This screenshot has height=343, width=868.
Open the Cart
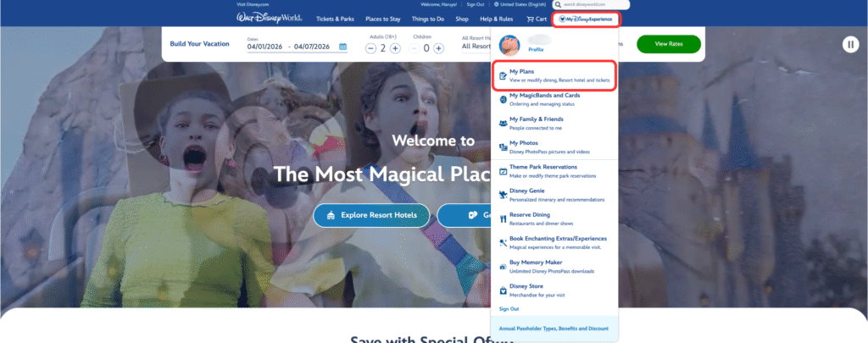coord(537,19)
